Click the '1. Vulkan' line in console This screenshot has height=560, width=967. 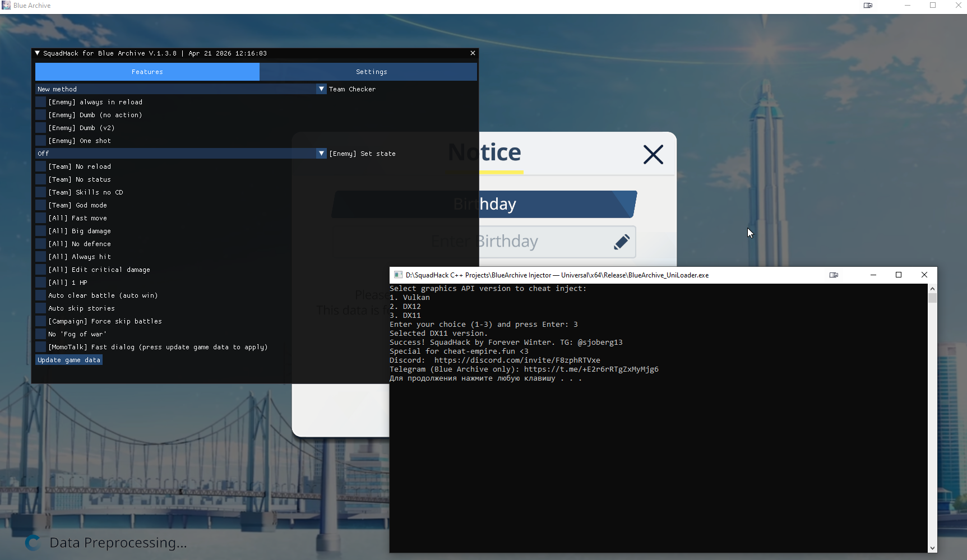(x=410, y=298)
